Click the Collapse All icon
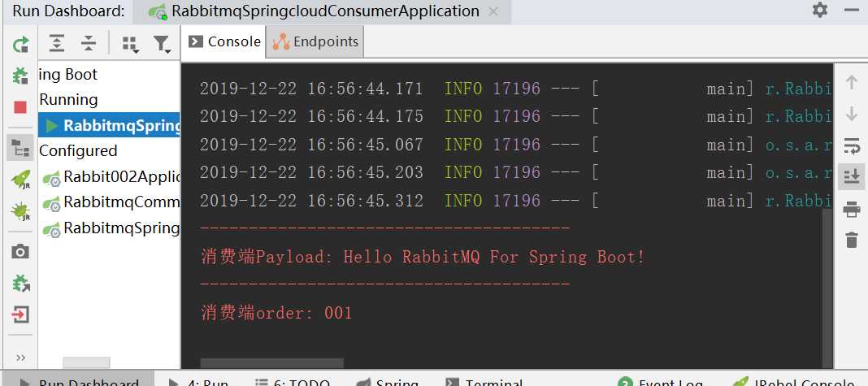 pyautogui.click(x=89, y=43)
